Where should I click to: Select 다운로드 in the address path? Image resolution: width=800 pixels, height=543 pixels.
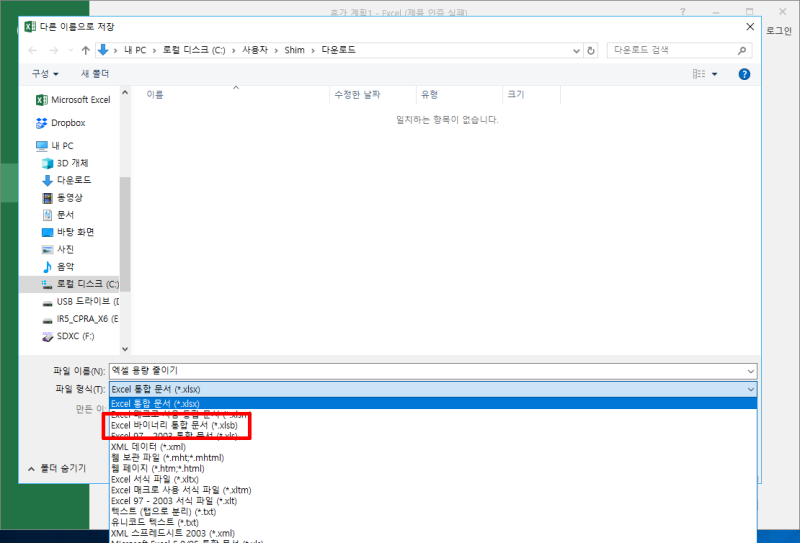pos(338,50)
